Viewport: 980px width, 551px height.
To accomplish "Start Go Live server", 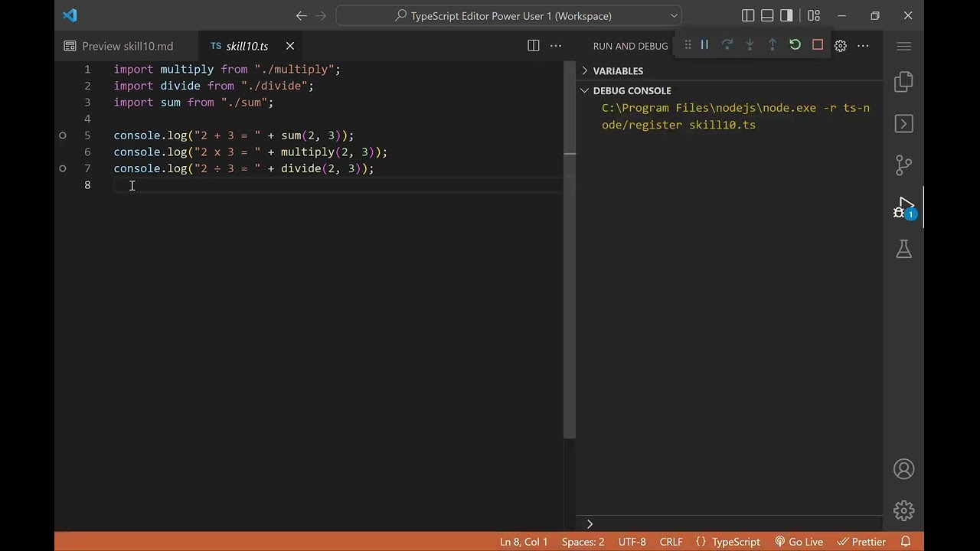I will tap(799, 542).
